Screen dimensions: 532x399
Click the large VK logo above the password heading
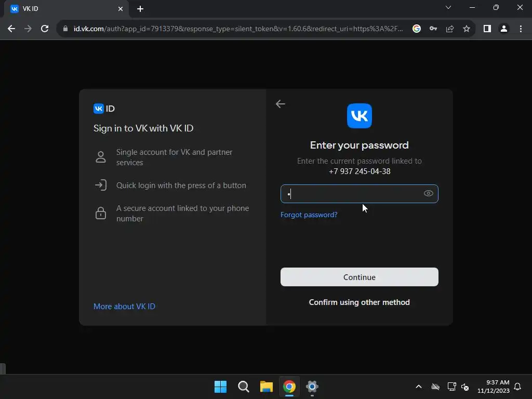(360, 116)
